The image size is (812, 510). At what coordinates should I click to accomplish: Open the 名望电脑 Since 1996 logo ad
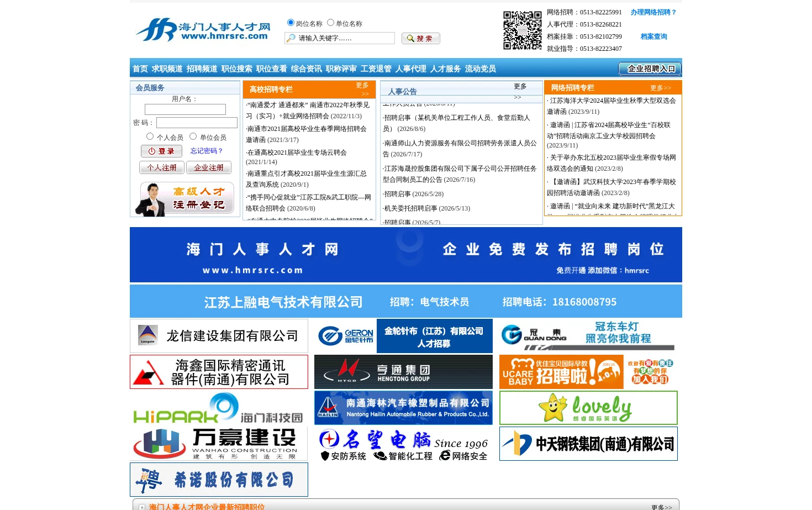(403, 444)
